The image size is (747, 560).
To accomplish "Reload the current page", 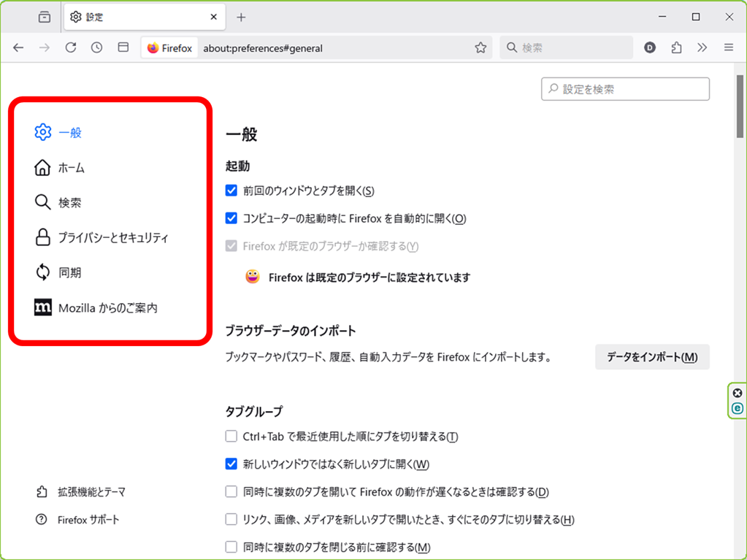I will pyautogui.click(x=71, y=47).
